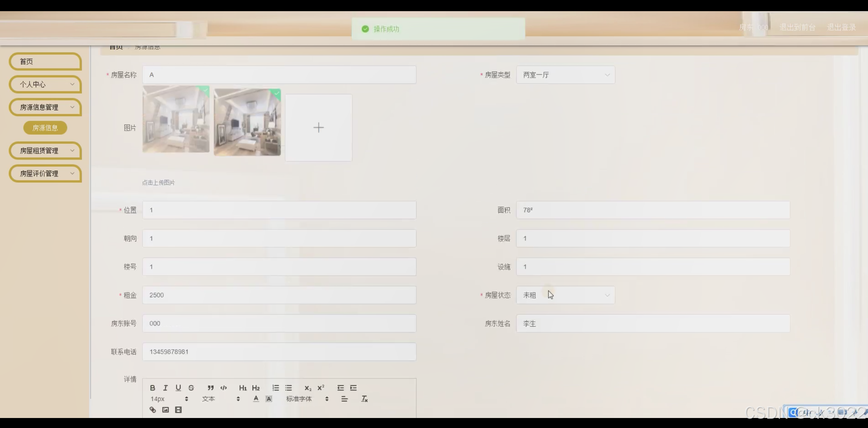Insert an image into editor
This screenshot has height=428, width=868.
(x=166, y=410)
